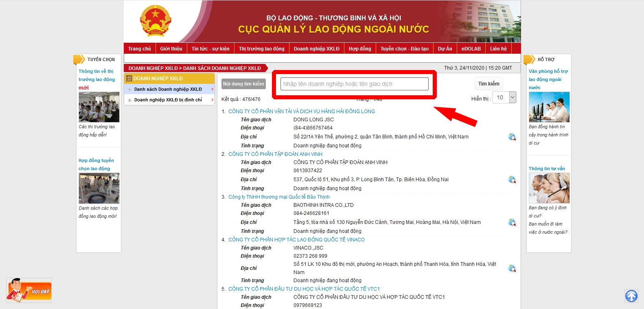
Task: Open the Thông tin tư vấn link
Action: pos(547,169)
